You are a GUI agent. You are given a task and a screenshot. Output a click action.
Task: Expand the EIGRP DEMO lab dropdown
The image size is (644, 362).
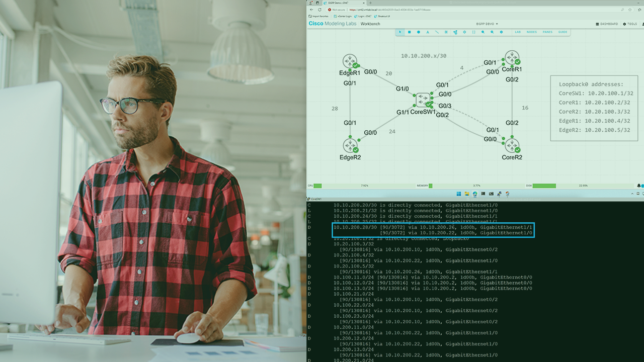click(x=487, y=24)
